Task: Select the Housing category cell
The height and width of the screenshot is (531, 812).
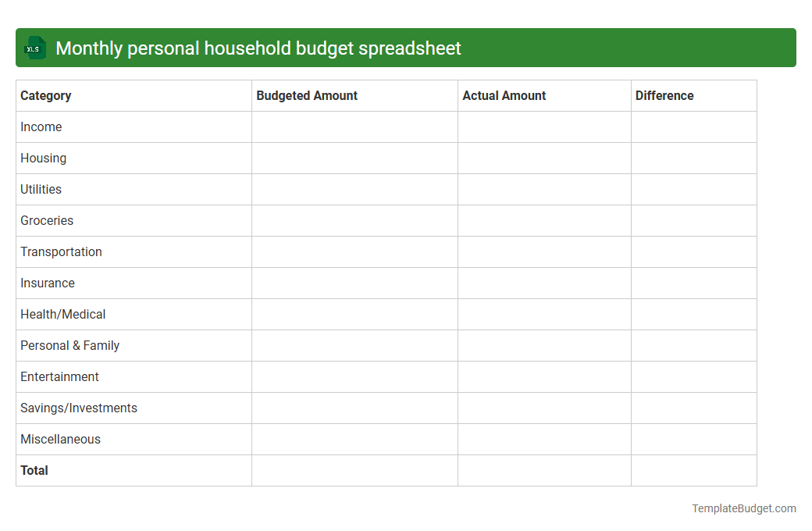Action: 43,158
